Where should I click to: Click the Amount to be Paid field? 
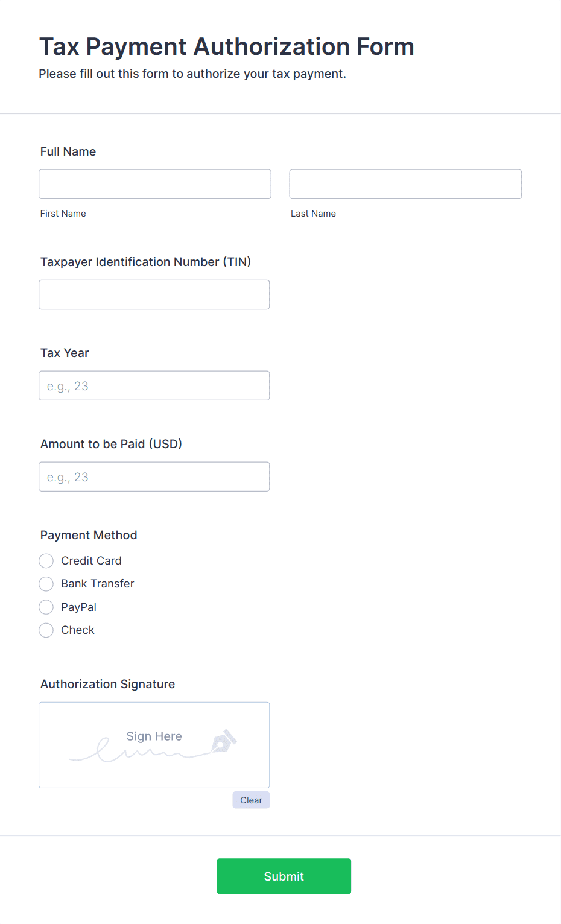pyautogui.click(x=154, y=476)
